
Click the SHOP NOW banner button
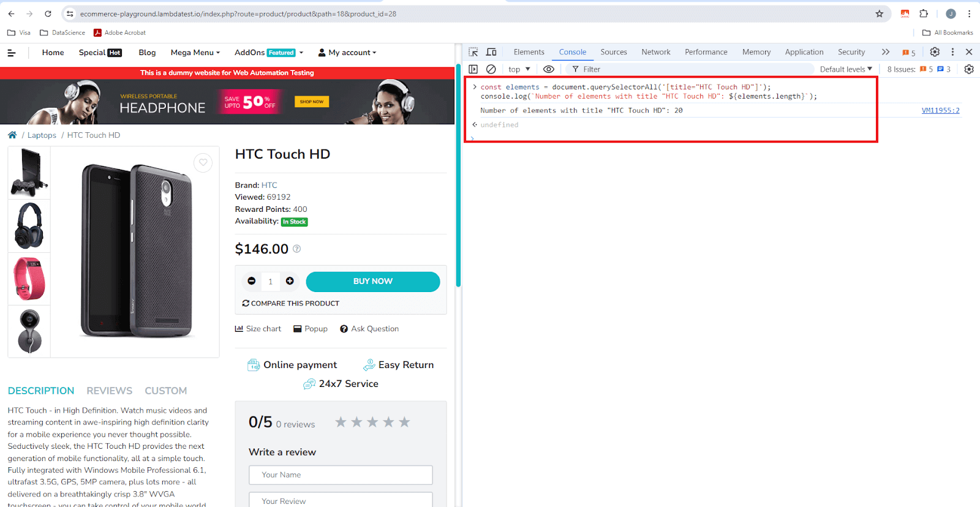312,102
